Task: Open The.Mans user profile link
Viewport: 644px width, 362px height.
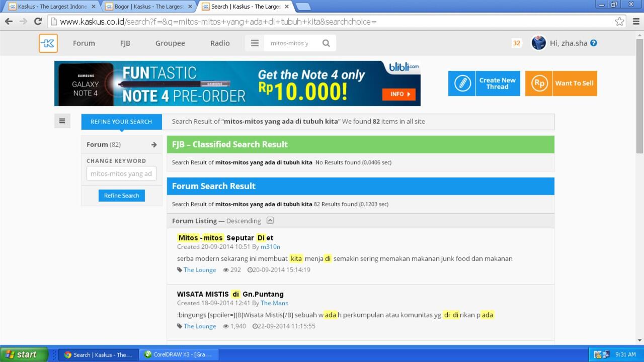Action: coord(274,303)
